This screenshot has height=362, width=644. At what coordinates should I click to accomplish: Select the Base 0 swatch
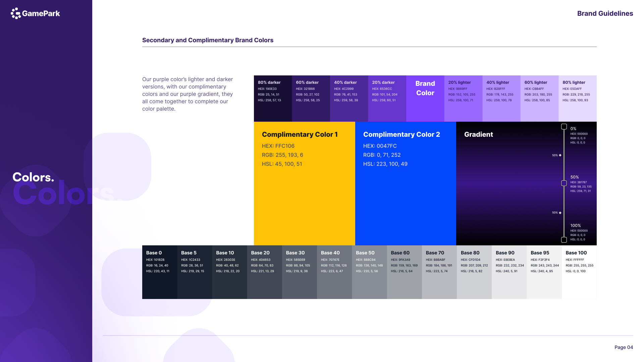coord(160,272)
